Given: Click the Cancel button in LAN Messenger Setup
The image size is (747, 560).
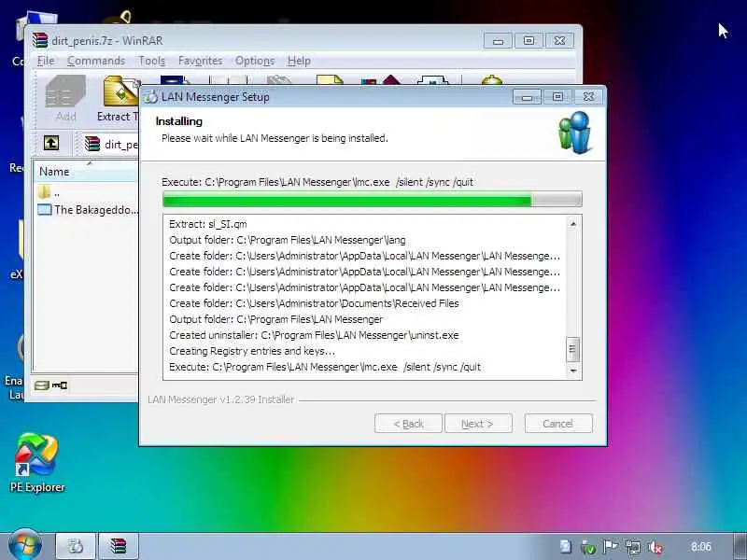Looking at the screenshot, I should [x=558, y=424].
